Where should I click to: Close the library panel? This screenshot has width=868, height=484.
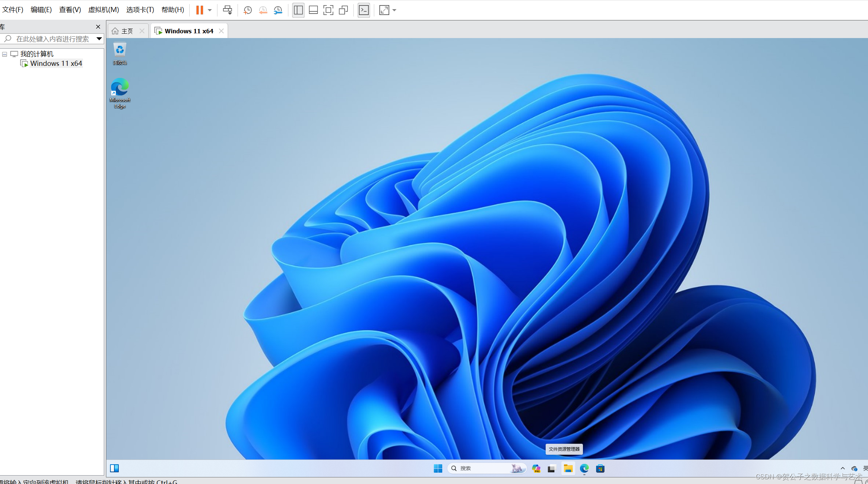point(98,27)
